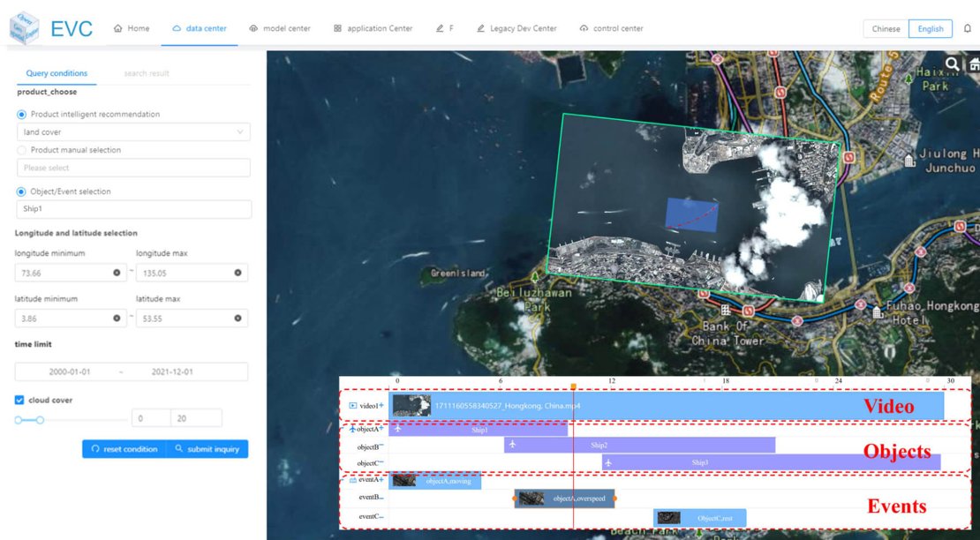Clear the longitude minimum value
Image resolution: width=980 pixels, height=540 pixels.
tap(117, 274)
